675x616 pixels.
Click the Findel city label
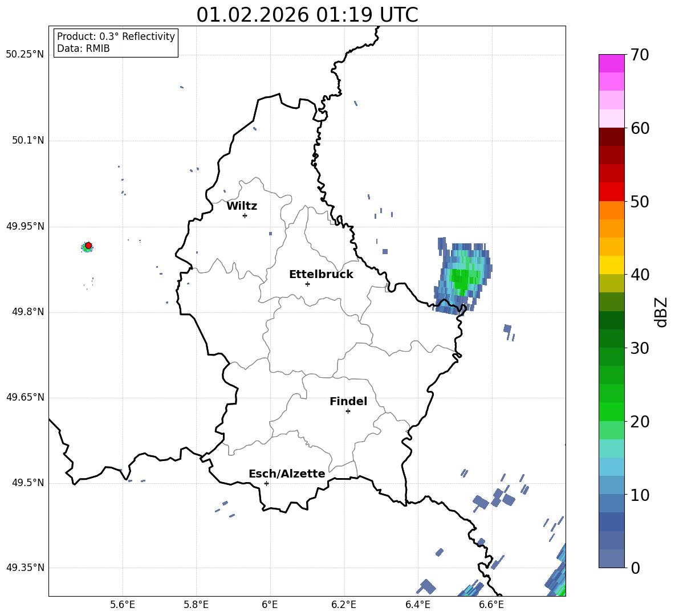tap(348, 401)
